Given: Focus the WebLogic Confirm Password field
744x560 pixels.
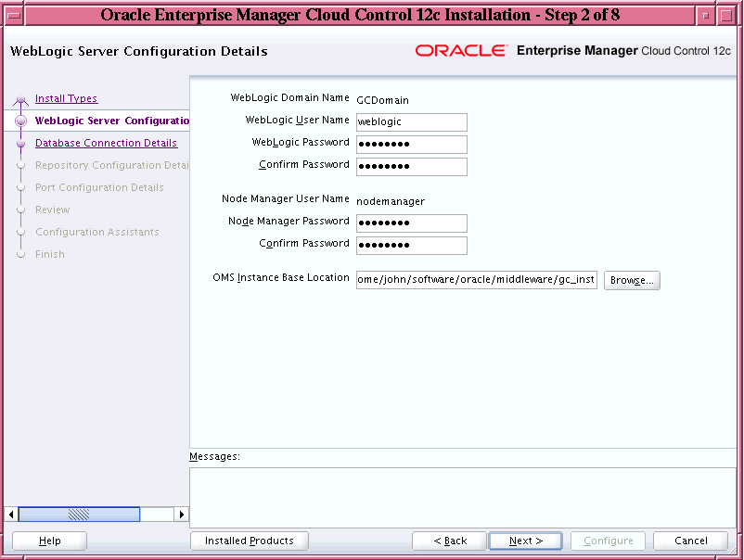Looking at the screenshot, I should (x=411, y=167).
